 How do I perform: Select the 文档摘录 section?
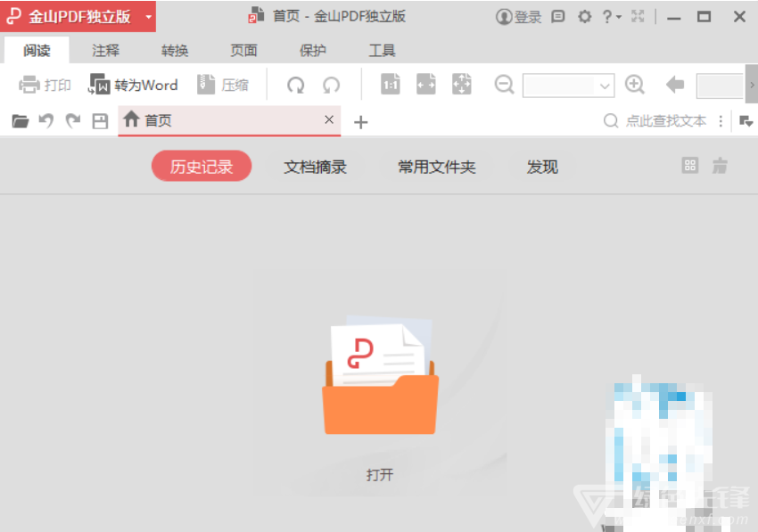coord(315,167)
